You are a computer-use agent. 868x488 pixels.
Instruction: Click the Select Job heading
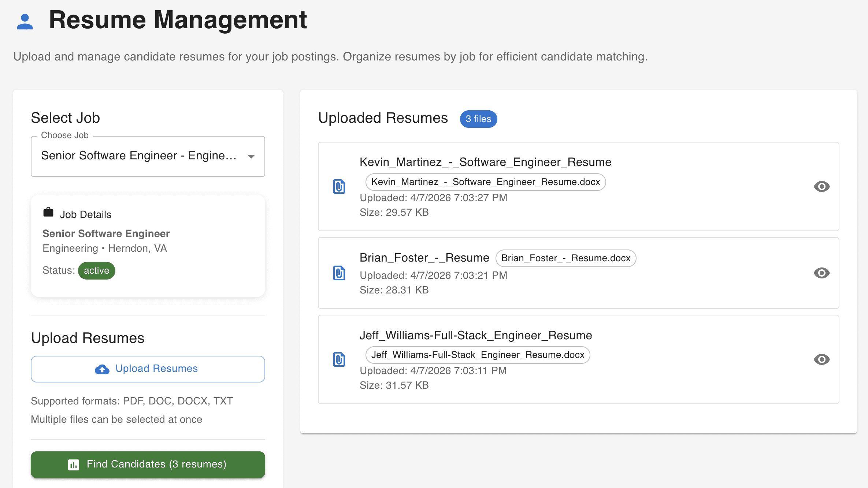[66, 118]
